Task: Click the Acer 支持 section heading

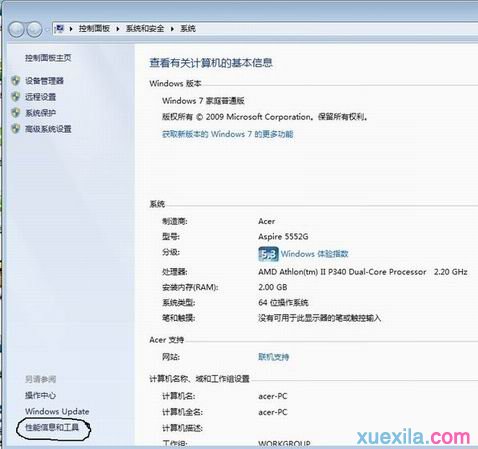Action: coord(167,340)
